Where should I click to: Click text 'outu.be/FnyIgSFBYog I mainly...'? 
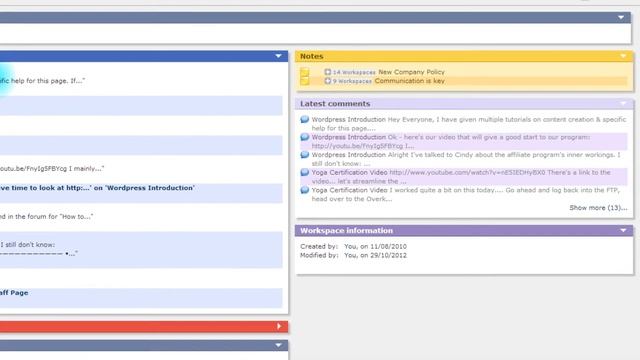click(x=52, y=168)
